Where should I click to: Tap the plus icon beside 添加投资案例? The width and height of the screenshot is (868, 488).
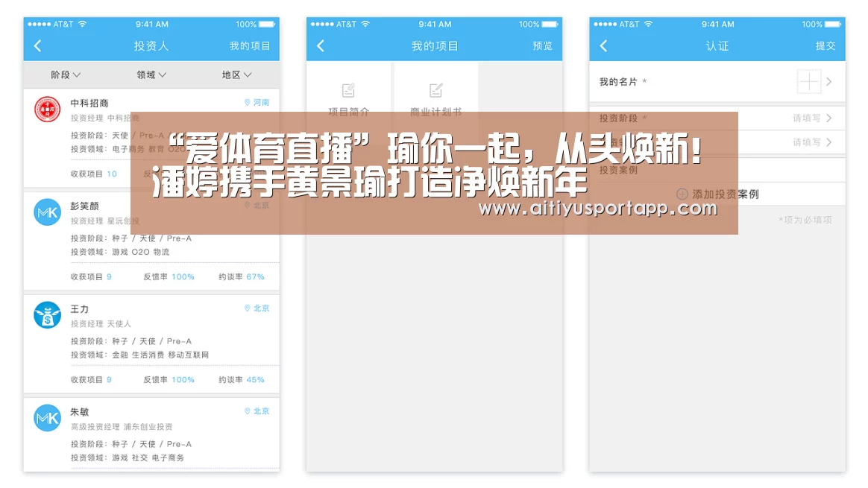(682, 194)
